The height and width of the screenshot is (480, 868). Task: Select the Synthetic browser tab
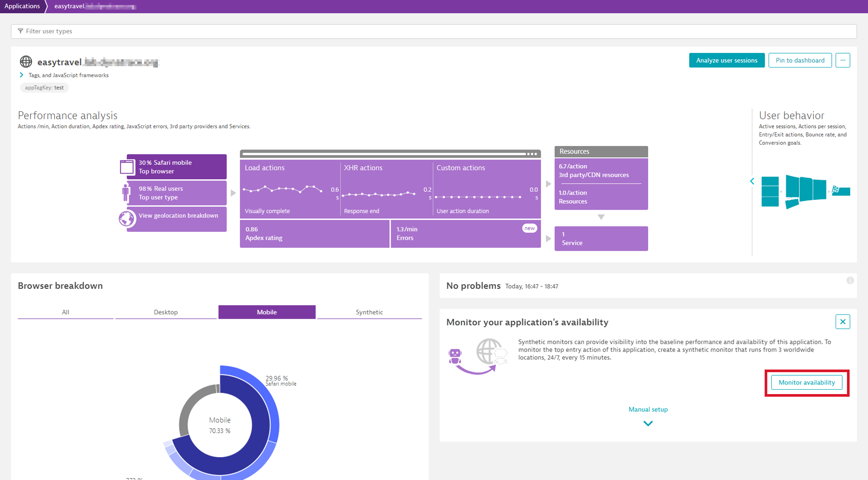click(369, 312)
